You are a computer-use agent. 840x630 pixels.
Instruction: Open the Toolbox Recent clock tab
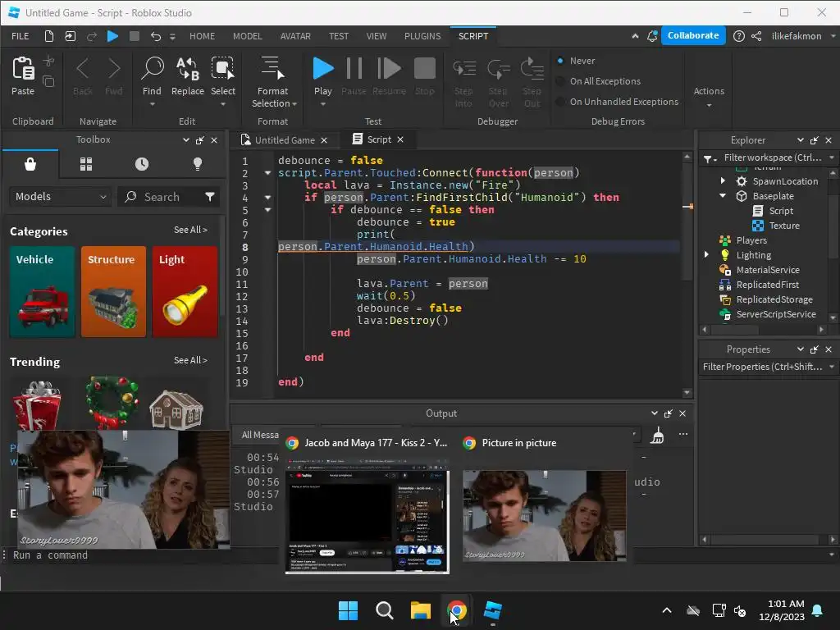pos(142,164)
